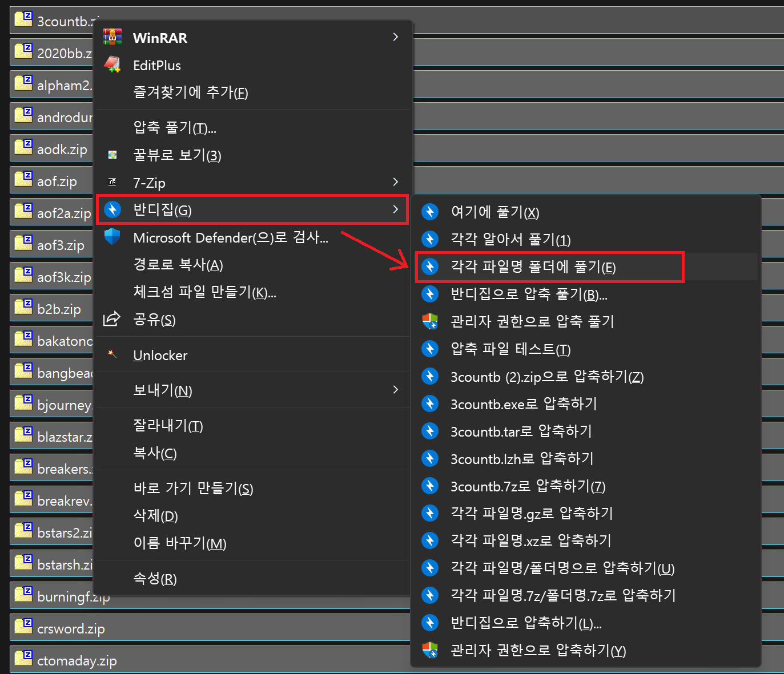The height and width of the screenshot is (674, 784).
Task: Expand the 보내기(N) submenu arrow
Action: point(396,390)
